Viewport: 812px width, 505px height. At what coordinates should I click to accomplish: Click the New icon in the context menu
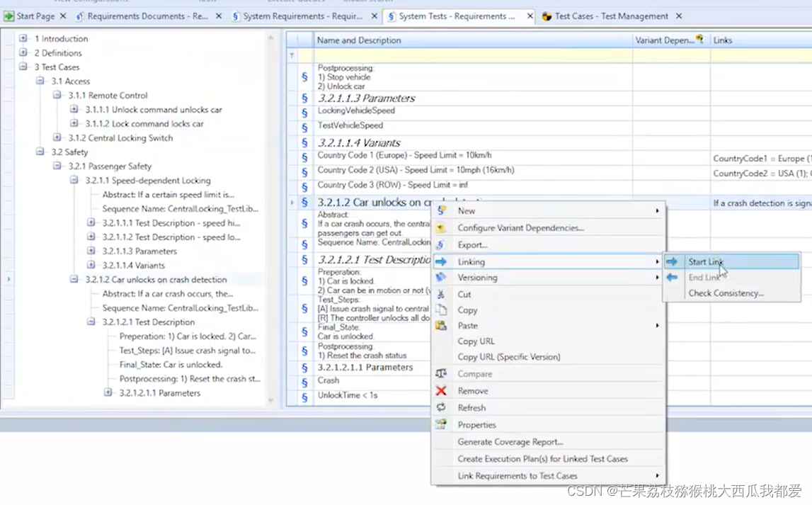tap(441, 210)
